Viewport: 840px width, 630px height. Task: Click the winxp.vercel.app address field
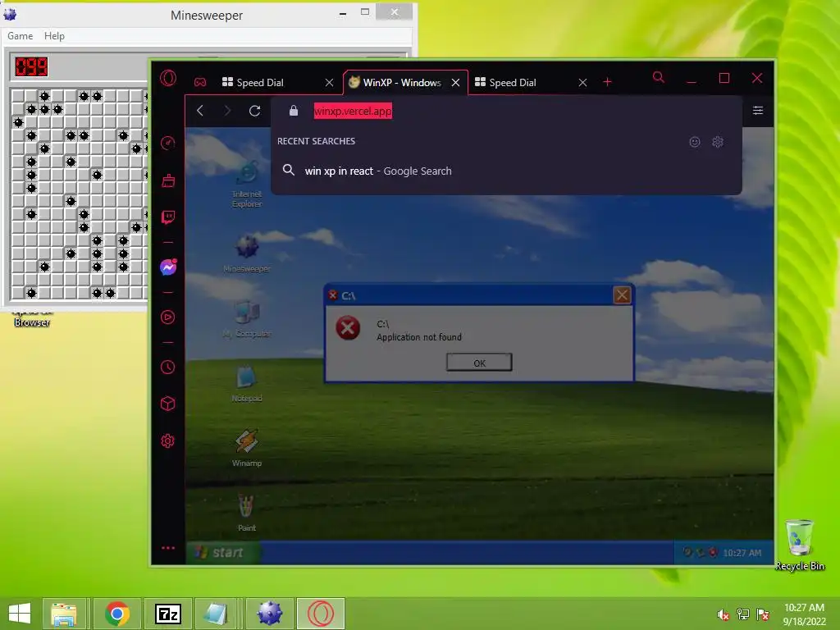[353, 111]
